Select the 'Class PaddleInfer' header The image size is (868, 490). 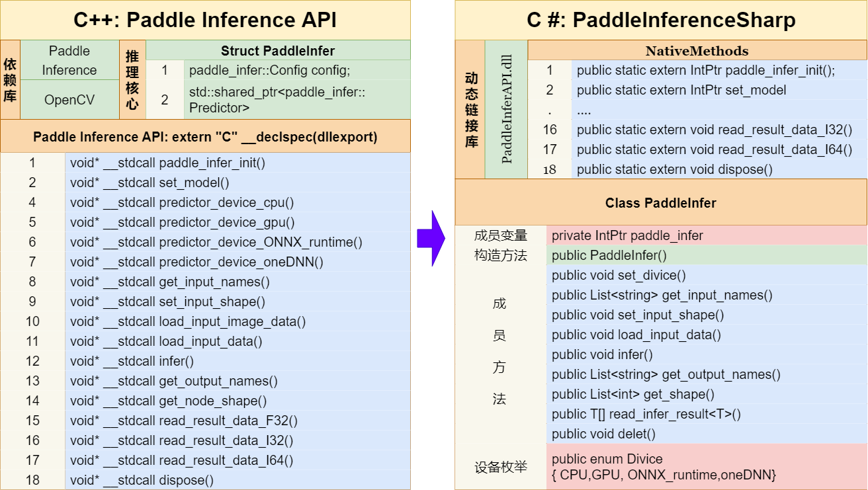click(x=661, y=202)
